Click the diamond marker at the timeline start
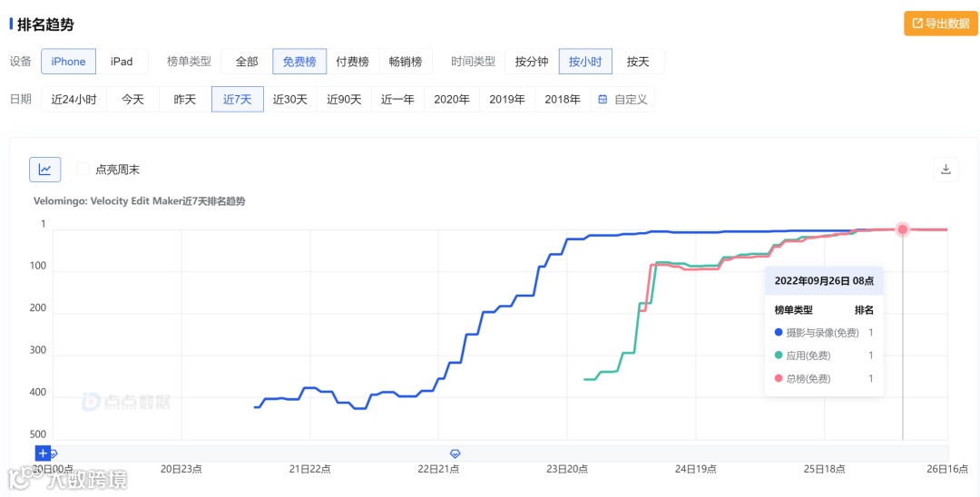This screenshot has height=497, width=980. (54, 453)
